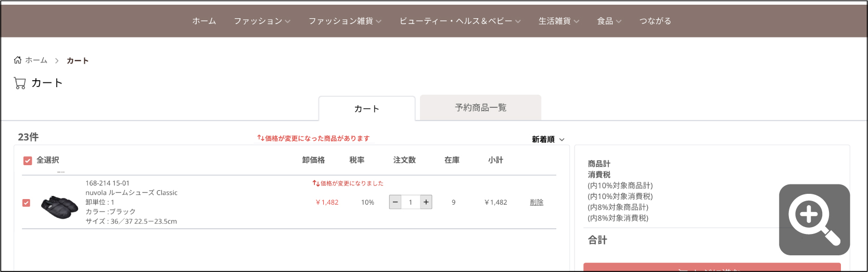Toggle the 全選択 select-all checkbox

click(x=28, y=160)
